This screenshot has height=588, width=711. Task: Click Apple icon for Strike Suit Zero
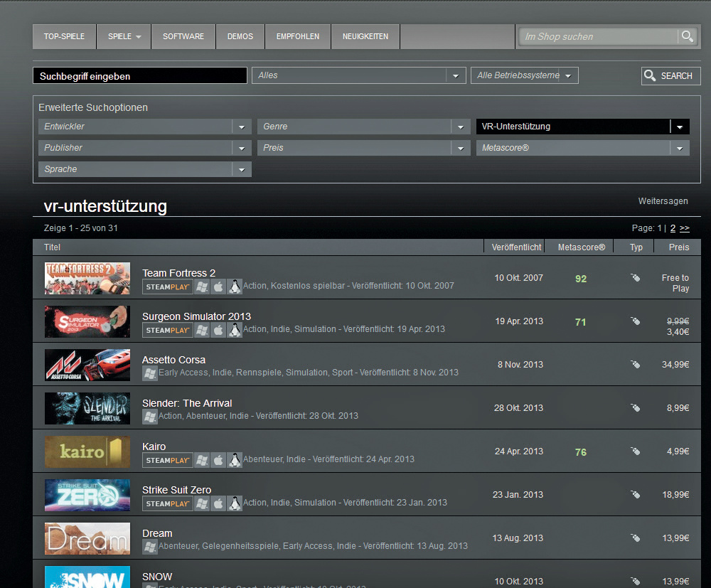tap(218, 503)
